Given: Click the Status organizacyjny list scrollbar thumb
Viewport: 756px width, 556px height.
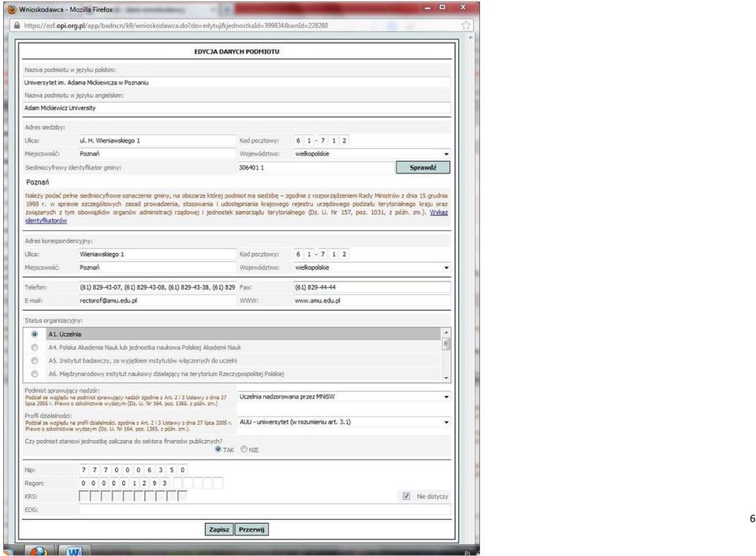Looking at the screenshot, I should (446, 344).
